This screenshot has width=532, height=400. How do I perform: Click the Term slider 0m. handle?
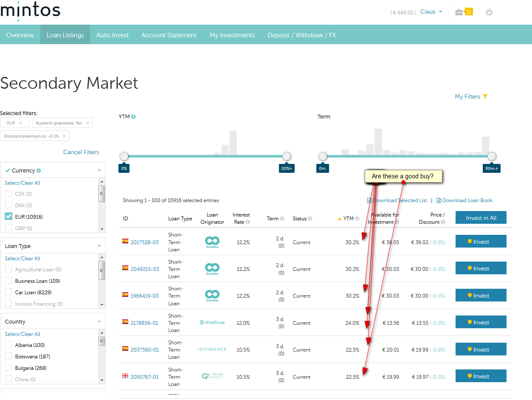(323, 156)
